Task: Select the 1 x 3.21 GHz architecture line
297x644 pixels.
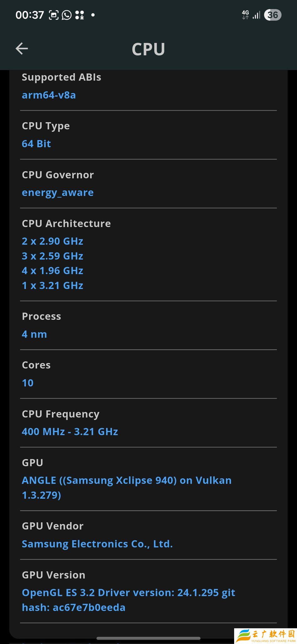Action: (52, 286)
